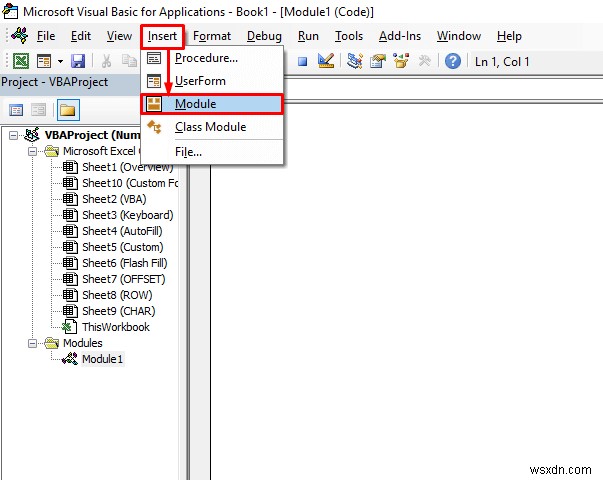Open the Add-Ins menu

coord(400,36)
